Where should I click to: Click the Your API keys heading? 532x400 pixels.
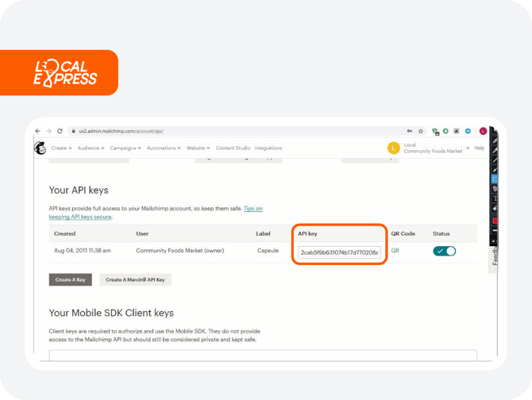click(x=79, y=190)
